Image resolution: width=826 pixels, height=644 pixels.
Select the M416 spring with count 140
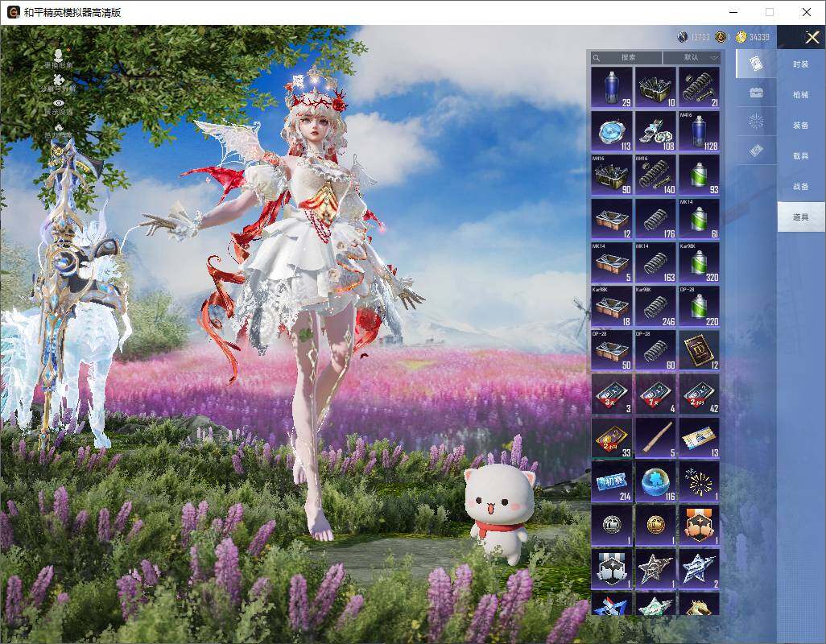tap(655, 175)
